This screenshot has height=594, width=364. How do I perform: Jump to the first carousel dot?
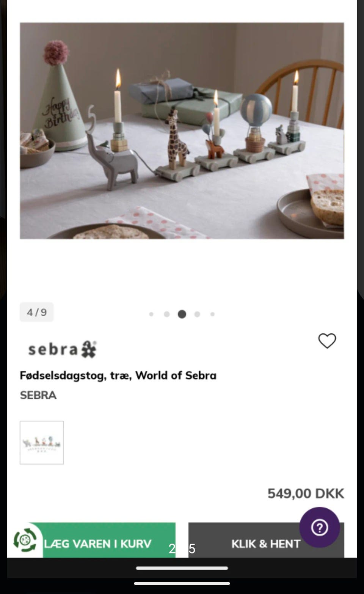[151, 314]
